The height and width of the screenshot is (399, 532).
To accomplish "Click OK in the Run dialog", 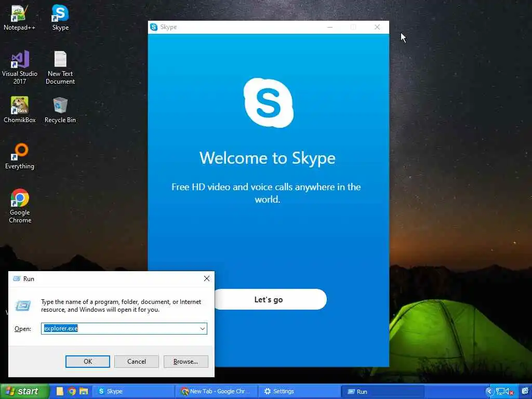I will click(87, 362).
